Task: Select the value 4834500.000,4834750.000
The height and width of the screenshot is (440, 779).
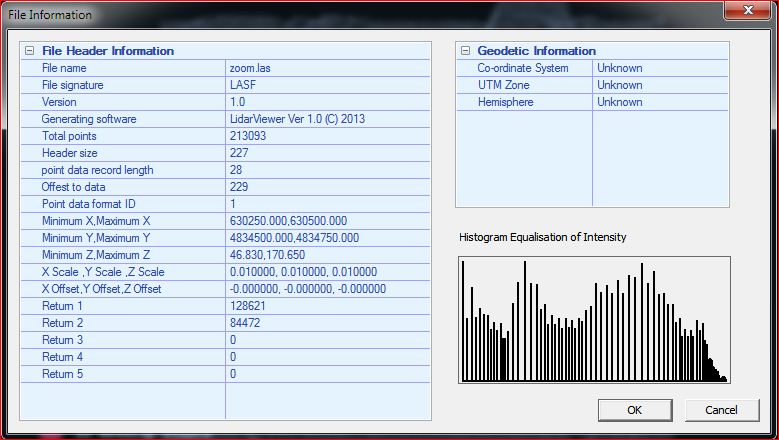Action: point(294,238)
